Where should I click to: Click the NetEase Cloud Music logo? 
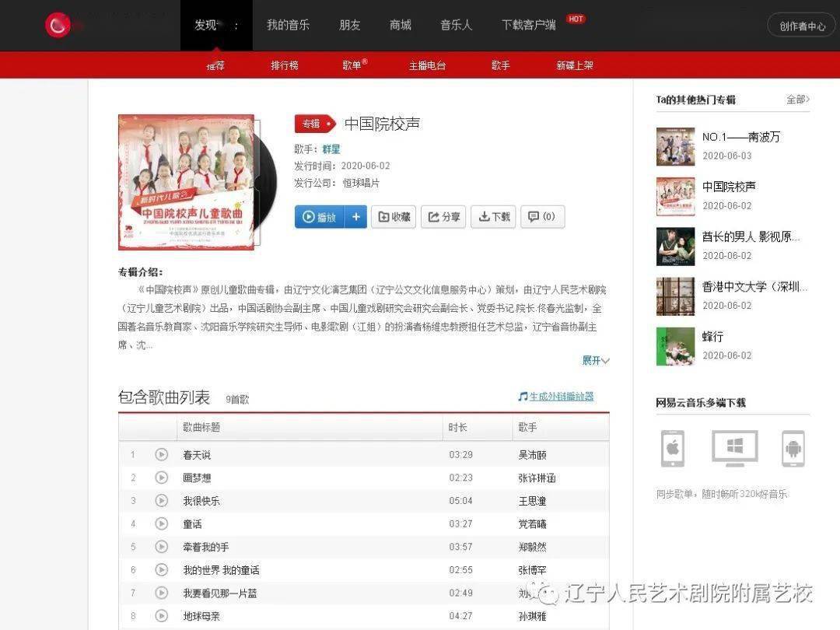[x=58, y=25]
